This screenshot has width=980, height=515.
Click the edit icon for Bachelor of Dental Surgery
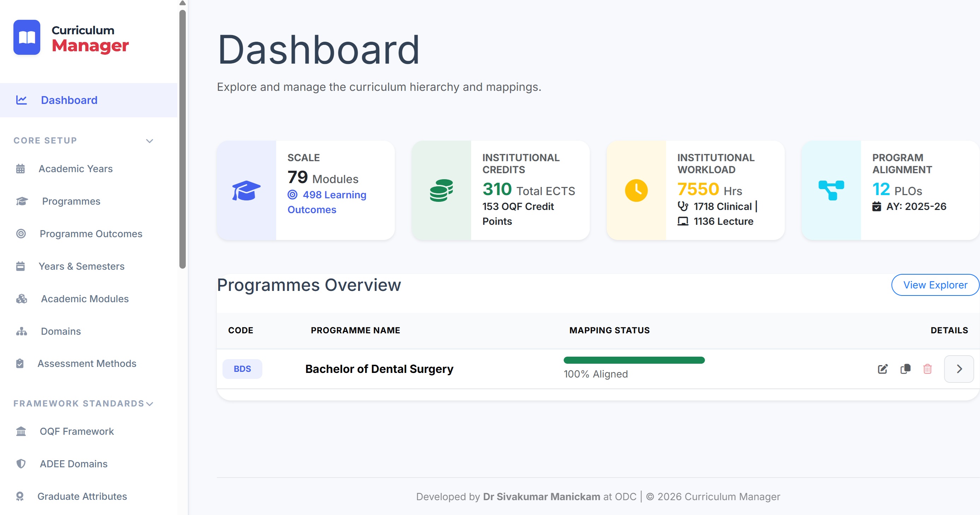883,369
